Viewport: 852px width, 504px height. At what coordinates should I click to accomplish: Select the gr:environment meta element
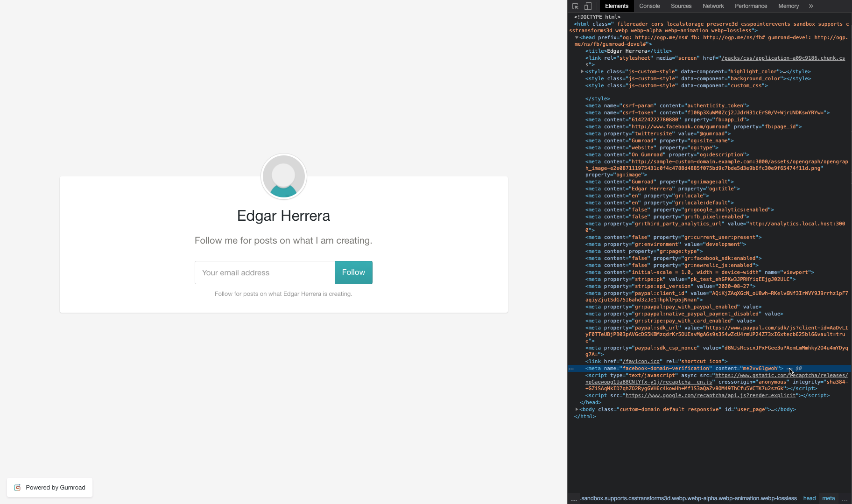[x=666, y=244]
